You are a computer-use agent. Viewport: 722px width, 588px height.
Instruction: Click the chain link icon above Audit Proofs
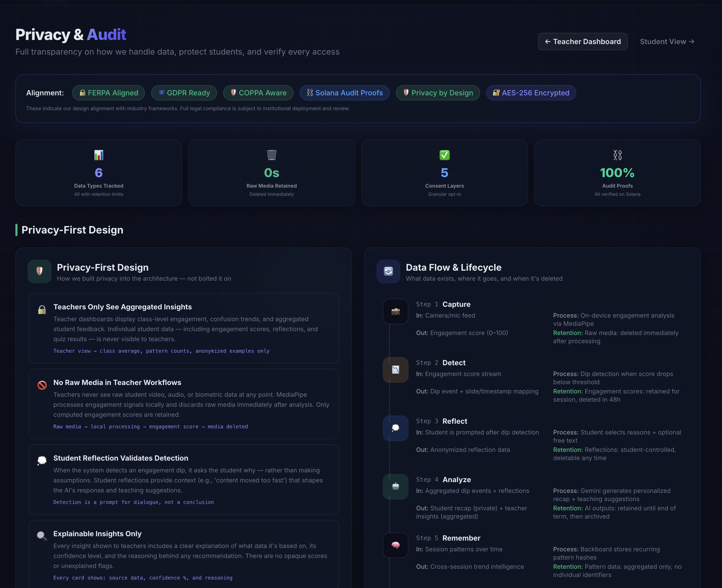(x=617, y=155)
